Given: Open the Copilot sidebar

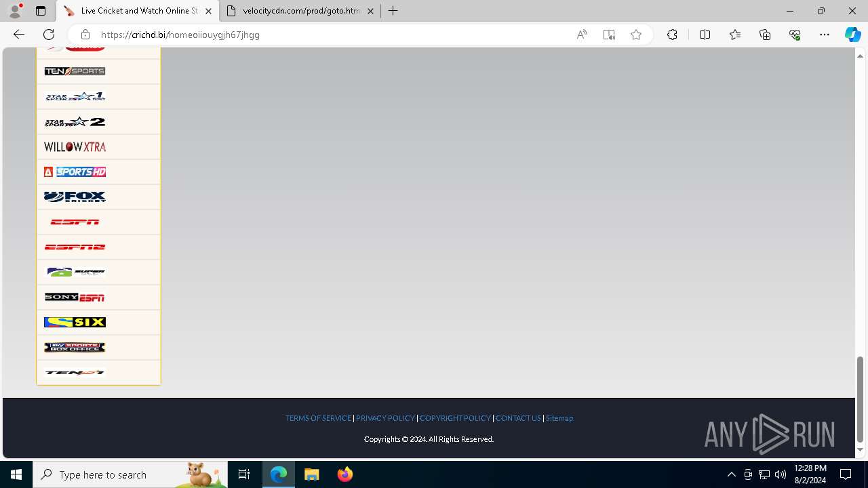Looking at the screenshot, I should point(852,35).
